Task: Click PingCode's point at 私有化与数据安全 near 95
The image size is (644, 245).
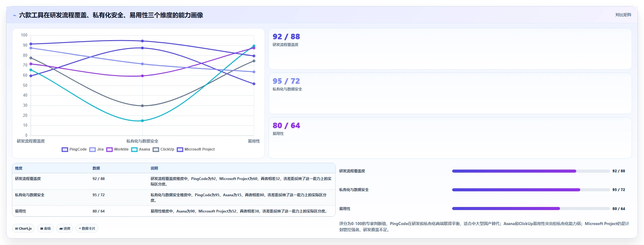Action: coord(142,41)
